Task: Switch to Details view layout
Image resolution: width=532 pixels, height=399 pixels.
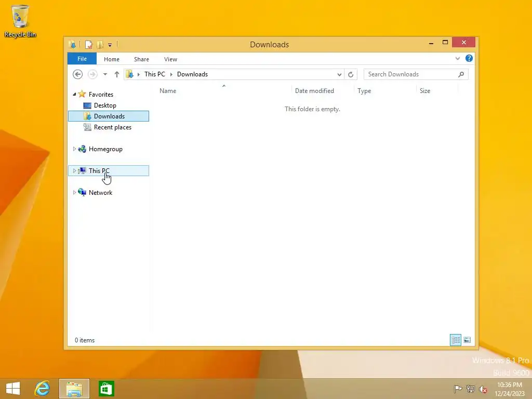Action: pyautogui.click(x=455, y=340)
